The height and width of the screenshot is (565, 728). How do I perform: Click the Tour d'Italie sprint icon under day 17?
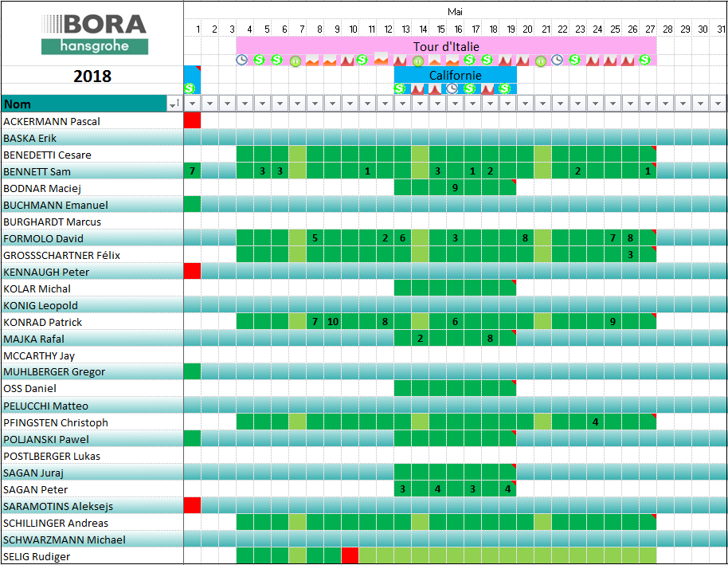(x=469, y=60)
